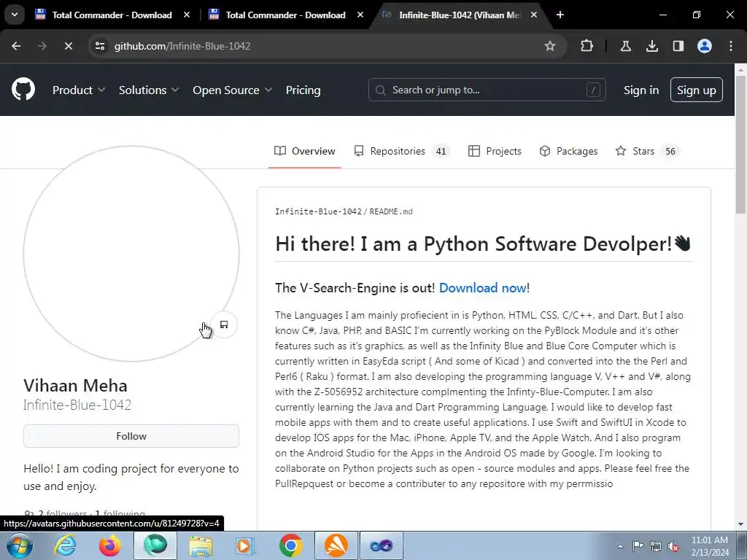Open Chrome Labs flask icon

626,46
